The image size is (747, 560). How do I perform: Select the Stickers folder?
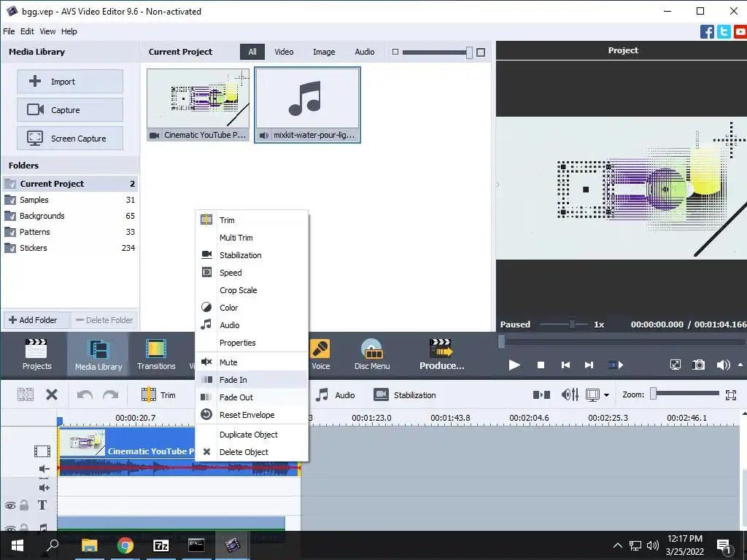[69, 248]
